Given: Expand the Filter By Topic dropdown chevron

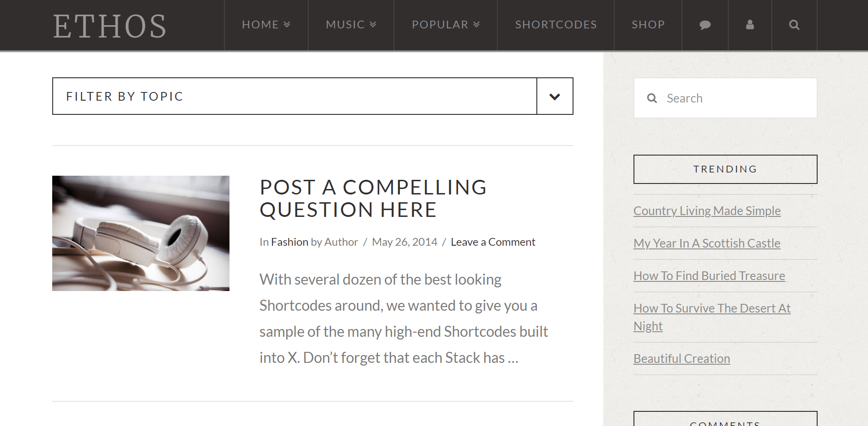Looking at the screenshot, I should pos(554,96).
